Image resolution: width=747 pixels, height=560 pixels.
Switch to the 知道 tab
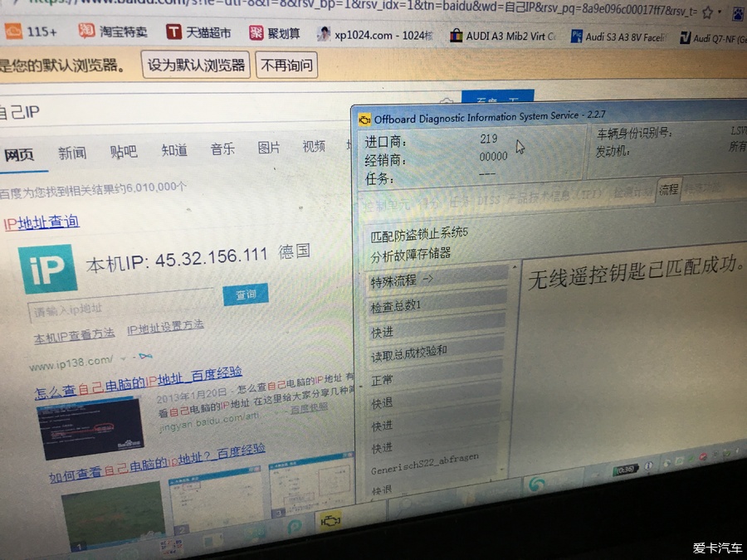pos(174,150)
